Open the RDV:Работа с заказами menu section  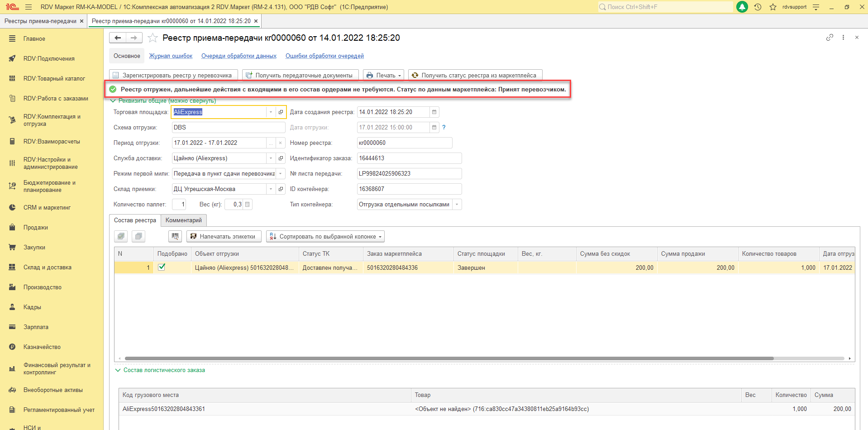(56, 98)
